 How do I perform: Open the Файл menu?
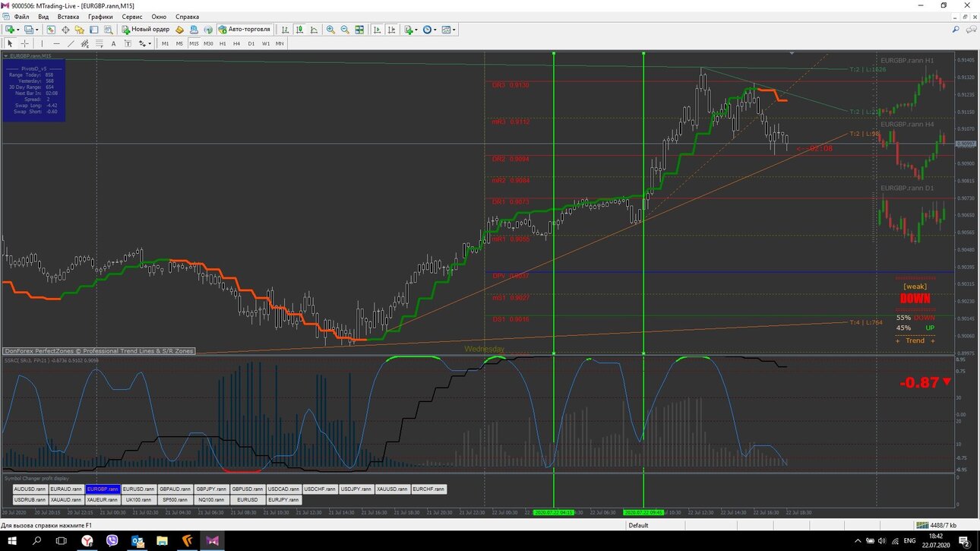click(21, 17)
